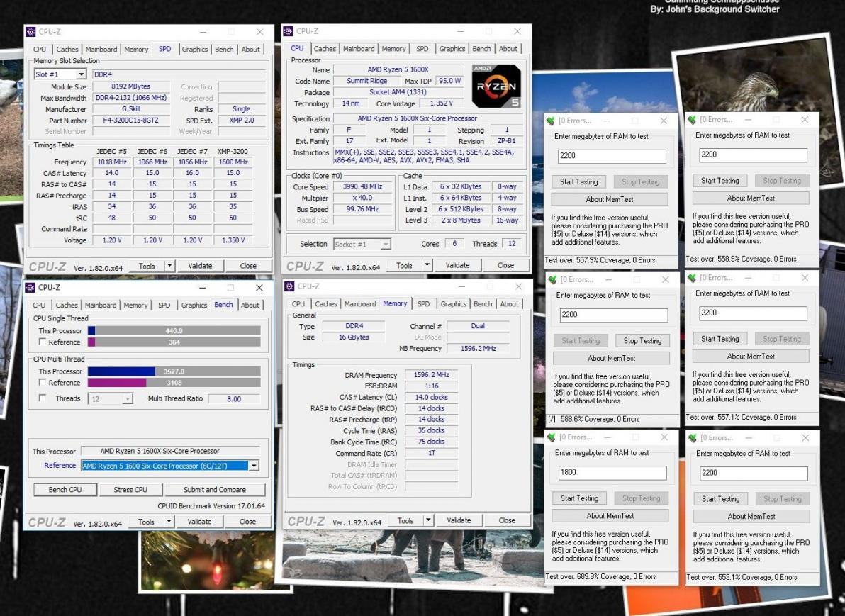The width and height of the screenshot is (845, 616).
Task: Open the Tools arrow dropdown in SPD window
Action: [x=169, y=266]
